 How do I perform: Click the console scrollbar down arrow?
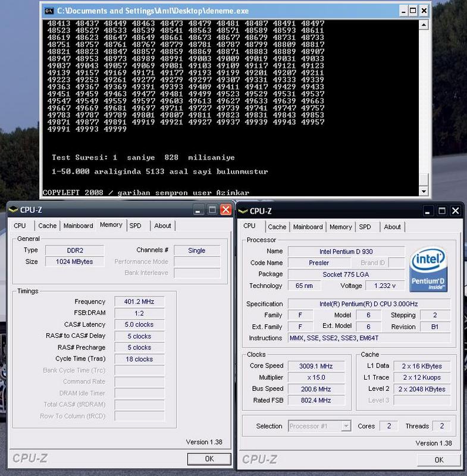tap(424, 191)
